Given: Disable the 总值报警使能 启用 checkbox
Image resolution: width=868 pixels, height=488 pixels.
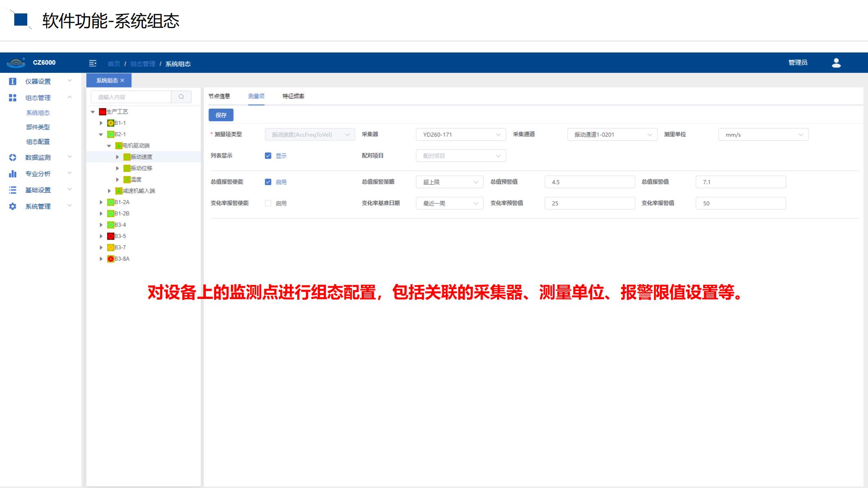Looking at the screenshot, I should [x=268, y=182].
